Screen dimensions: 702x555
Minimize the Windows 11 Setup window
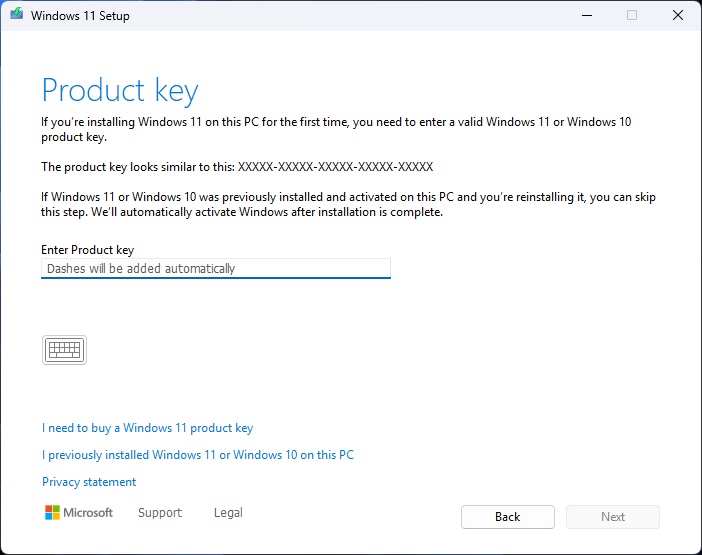pyautogui.click(x=585, y=15)
